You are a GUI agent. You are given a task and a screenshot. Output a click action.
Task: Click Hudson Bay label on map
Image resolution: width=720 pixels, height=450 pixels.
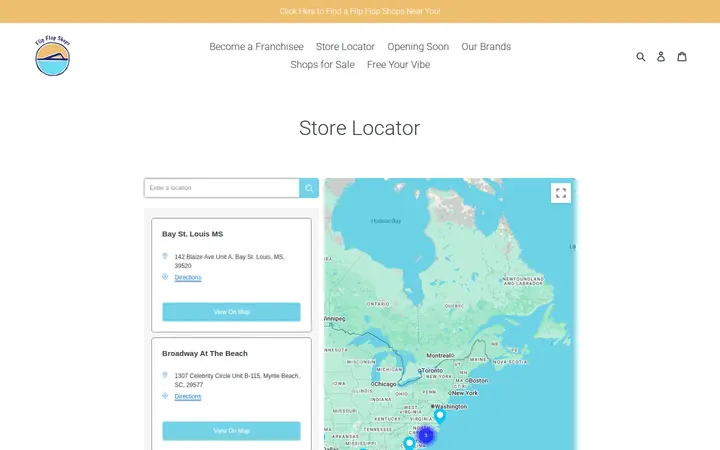(x=386, y=221)
